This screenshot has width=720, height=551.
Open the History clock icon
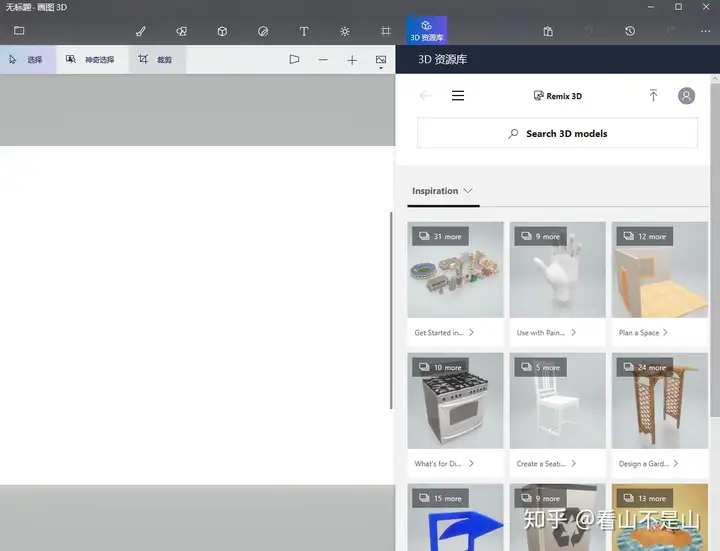[x=630, y=31]
